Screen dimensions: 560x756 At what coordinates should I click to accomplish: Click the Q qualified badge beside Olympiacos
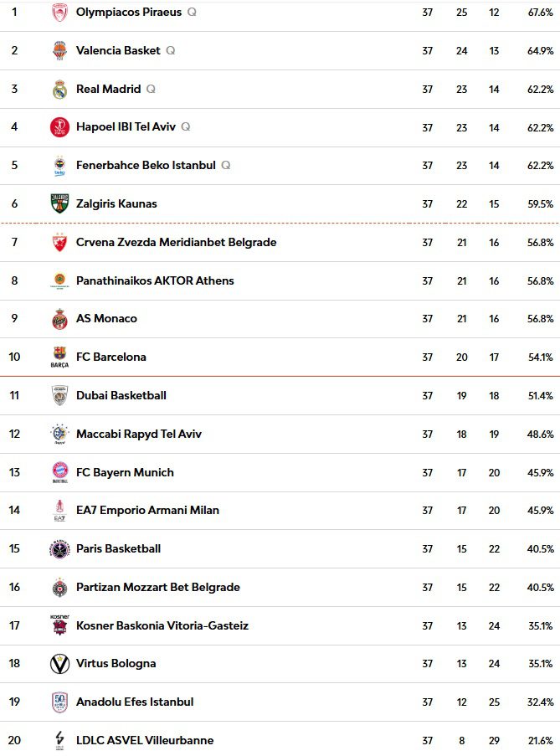tap(193, 13)
